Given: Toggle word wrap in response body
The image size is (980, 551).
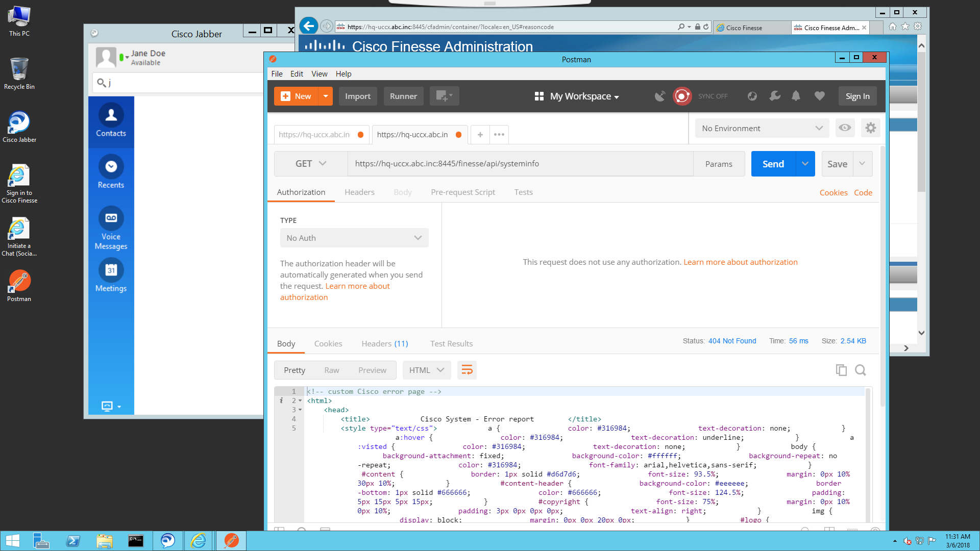Looking at the screenshot, I should click(467, 370).
